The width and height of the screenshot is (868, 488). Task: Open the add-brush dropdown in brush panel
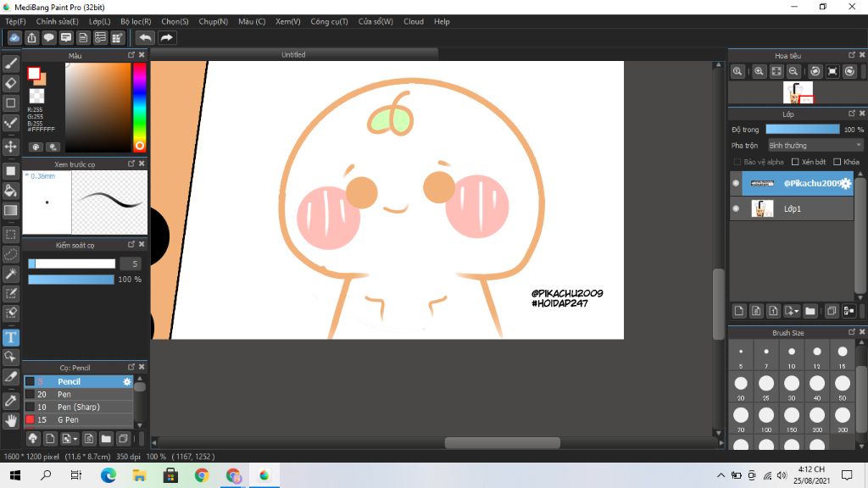pyautogui.click(x=70, y=439)
